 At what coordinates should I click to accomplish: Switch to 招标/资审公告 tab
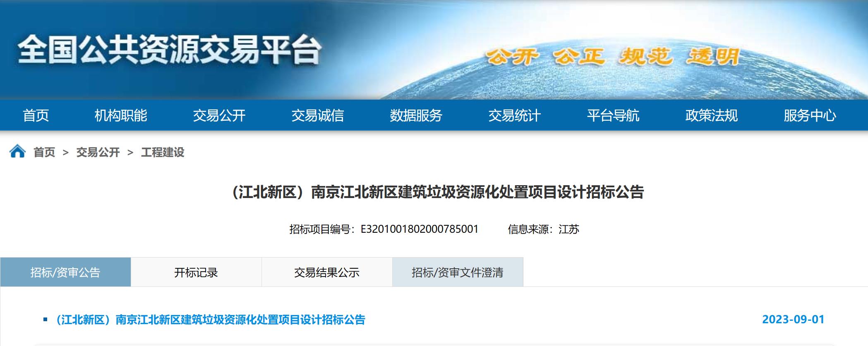65,272
